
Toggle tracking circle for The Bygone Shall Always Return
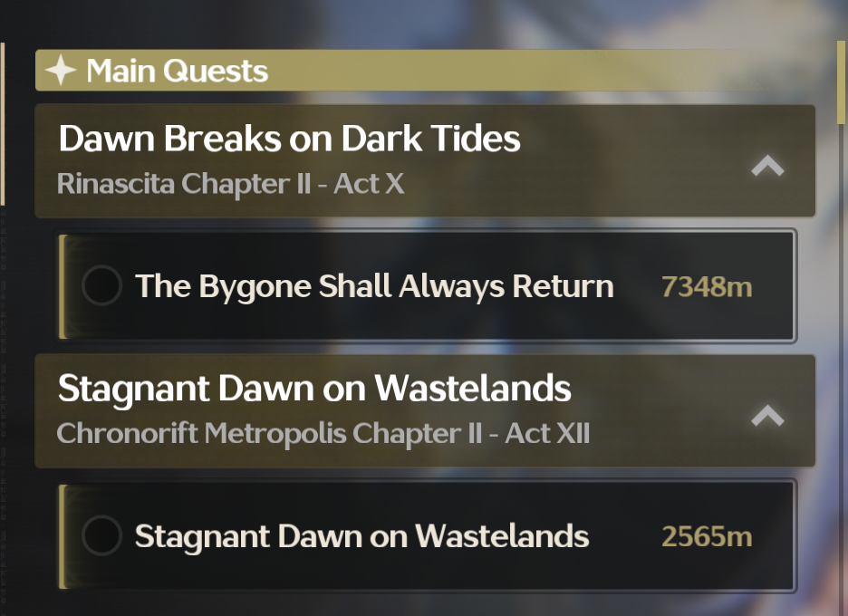(x=101, y=286)
